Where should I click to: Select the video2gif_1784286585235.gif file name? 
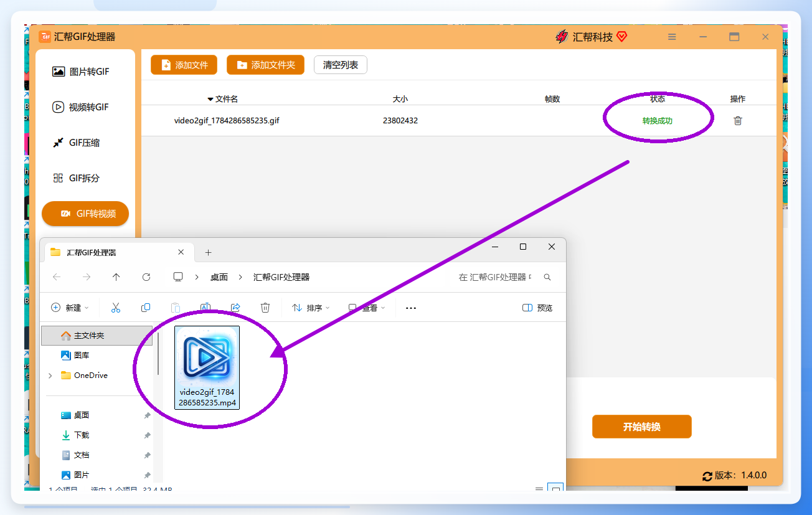[227, 121]
